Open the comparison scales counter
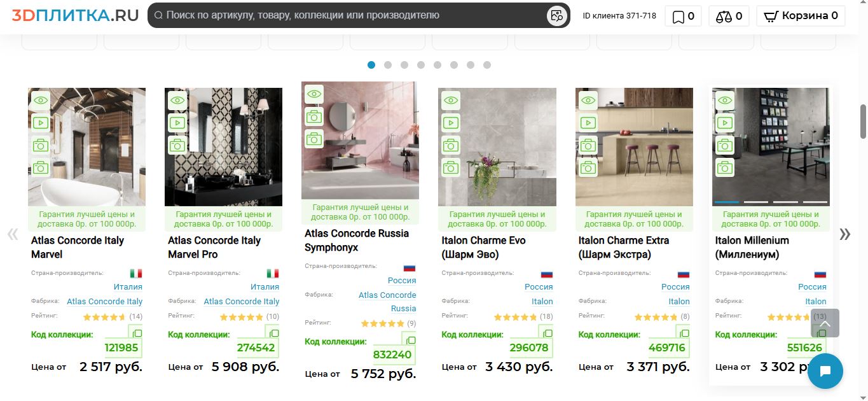 pyautogui.click(x=729, y=16)
